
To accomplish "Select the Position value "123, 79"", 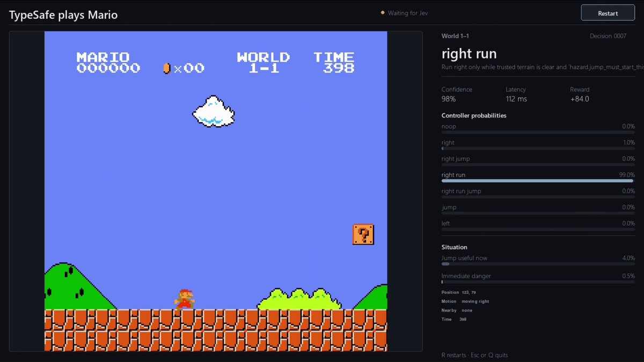I will click(469, 292).
